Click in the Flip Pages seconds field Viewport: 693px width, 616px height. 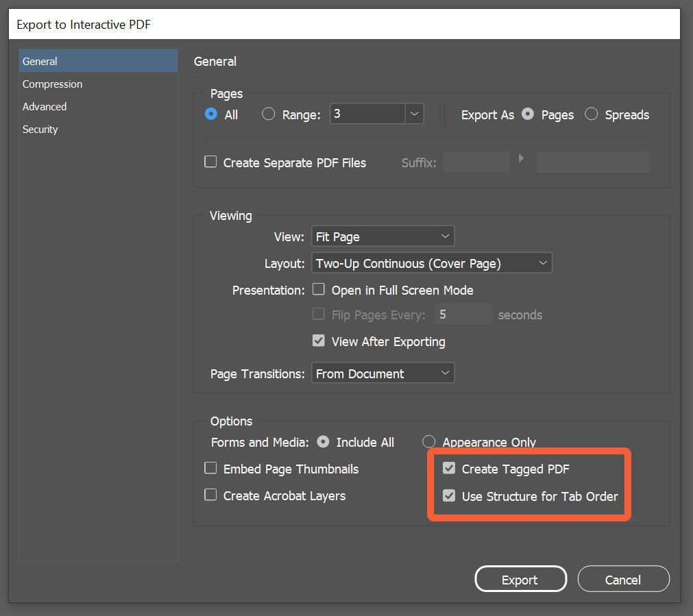tap(463, 314)
